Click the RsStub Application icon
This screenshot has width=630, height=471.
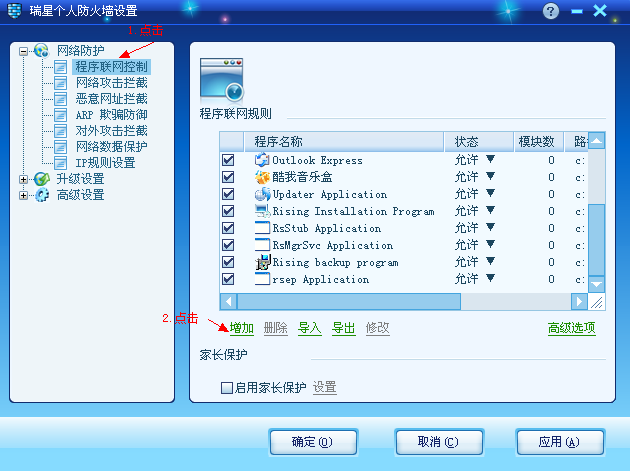[262, 228]
